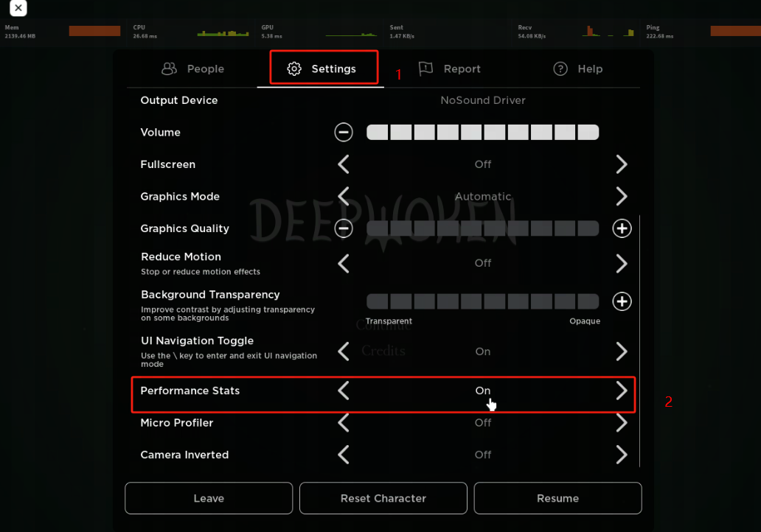Click the Reduce Motion 'Off' value
Viewport: 761px width, 532px height.
pyautogui.click(x=483, y=263)
